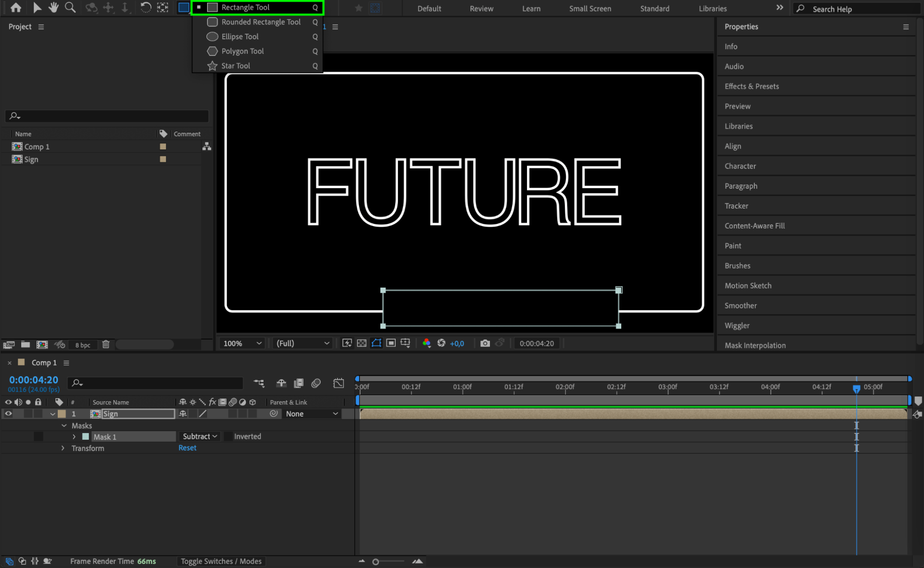Select the Sign item in Project
Viewport: 924px width, 568px height.
31,160
